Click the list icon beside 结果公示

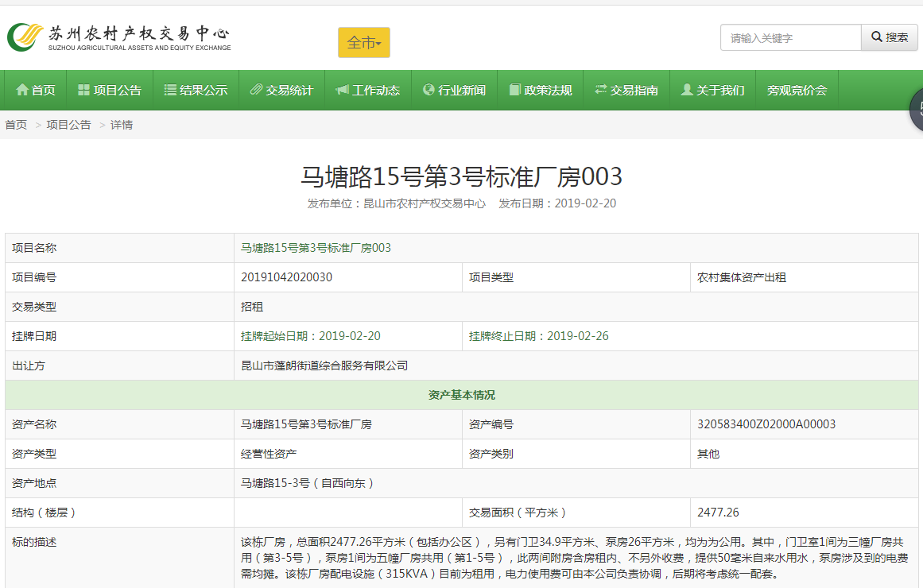coord(170,91)
